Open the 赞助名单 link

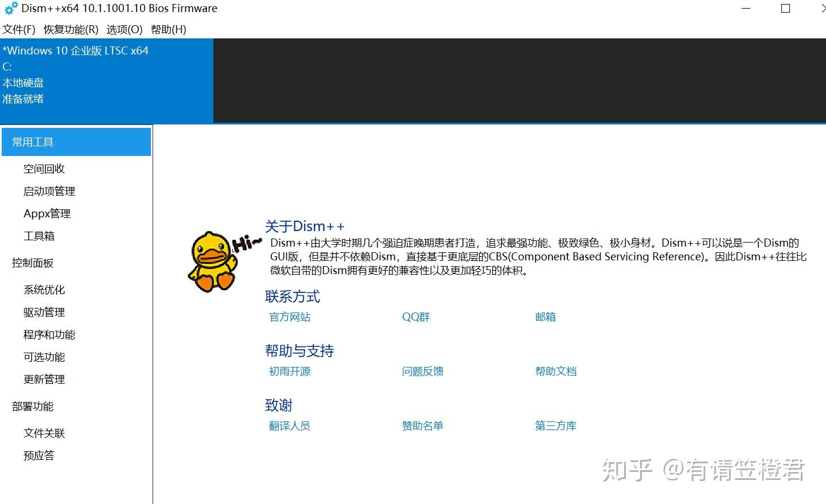[423, 425]
